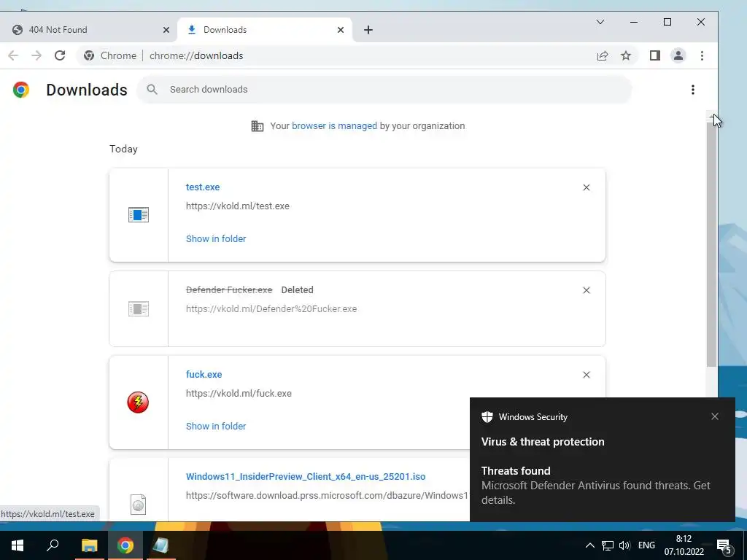Image resolution: width=747 pixels, height=560 pixels.
Task: Switch ENG input language indicator
Action: pyautogui.click(x=646, y=545)
